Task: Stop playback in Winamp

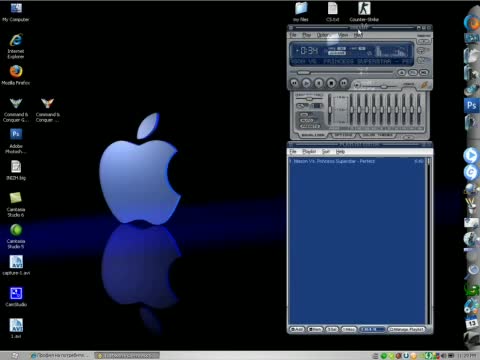Action: tap(331, 83)
